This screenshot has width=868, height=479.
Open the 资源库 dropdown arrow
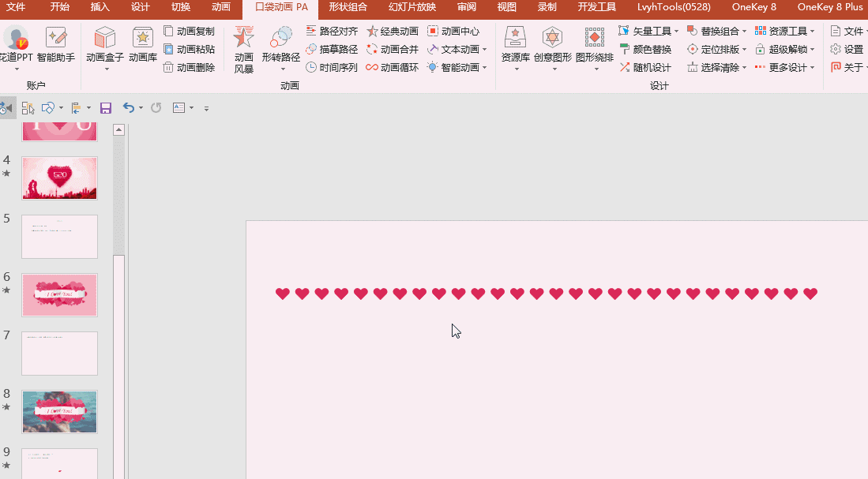pos(517,68)
